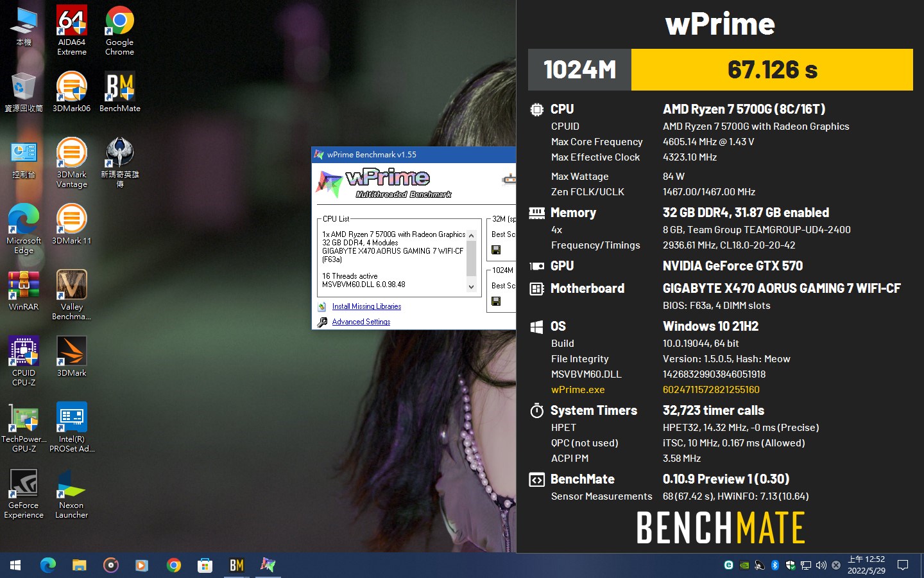Screen dimensions: 924x578
Task: Click scroll-up arrow in the CPU List
Action: tap(472, 236)
